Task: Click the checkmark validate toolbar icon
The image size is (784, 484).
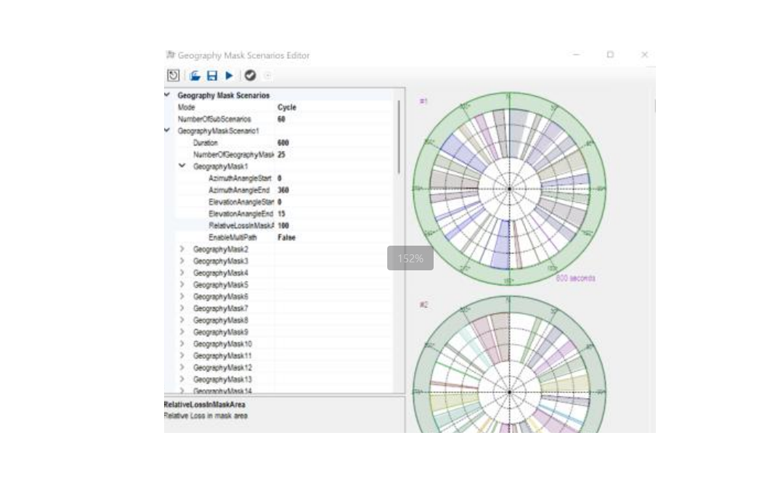Action: coord(250,75)
